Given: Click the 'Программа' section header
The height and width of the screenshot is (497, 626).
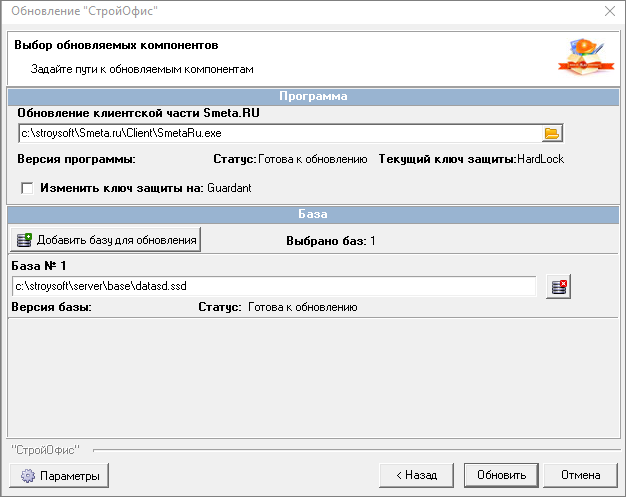Looking at the screenshot, I should point(313,97).
